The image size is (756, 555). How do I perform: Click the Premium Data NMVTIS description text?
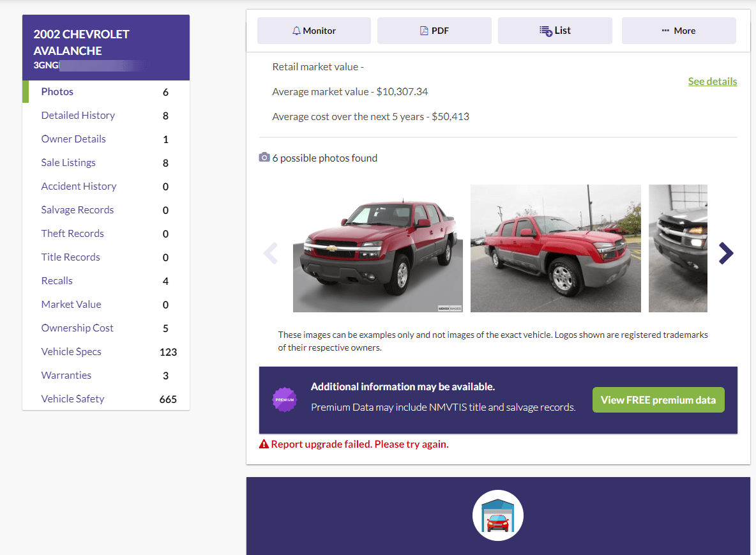443,407
